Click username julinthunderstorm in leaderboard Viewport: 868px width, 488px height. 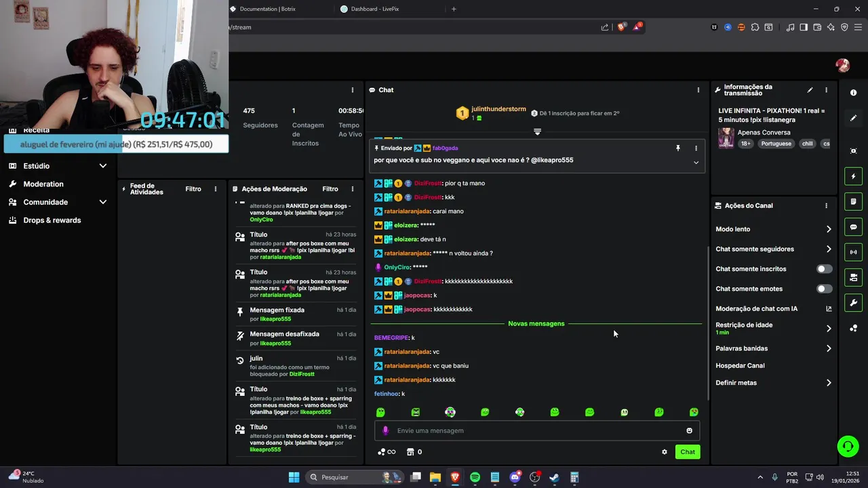(x=498, y=109)
